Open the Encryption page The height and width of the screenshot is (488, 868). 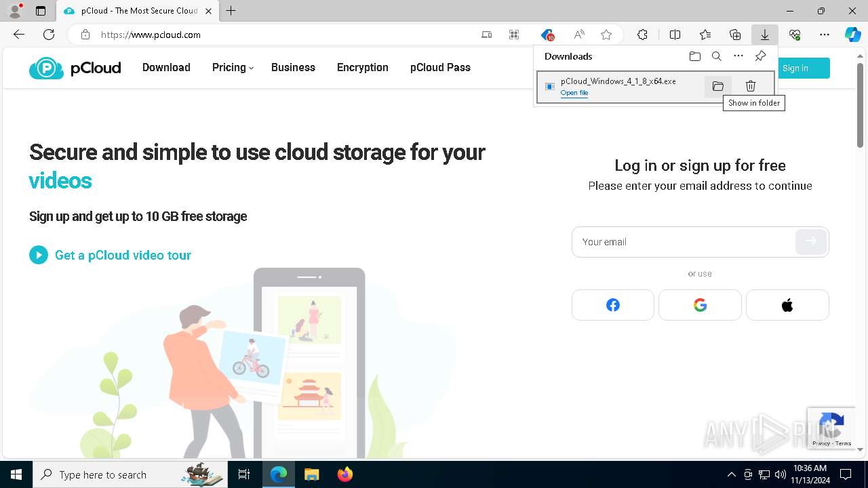coord(363,67)
